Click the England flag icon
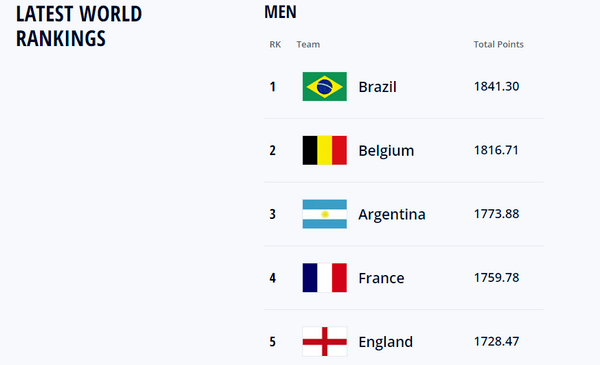 [x=324, y=341]
